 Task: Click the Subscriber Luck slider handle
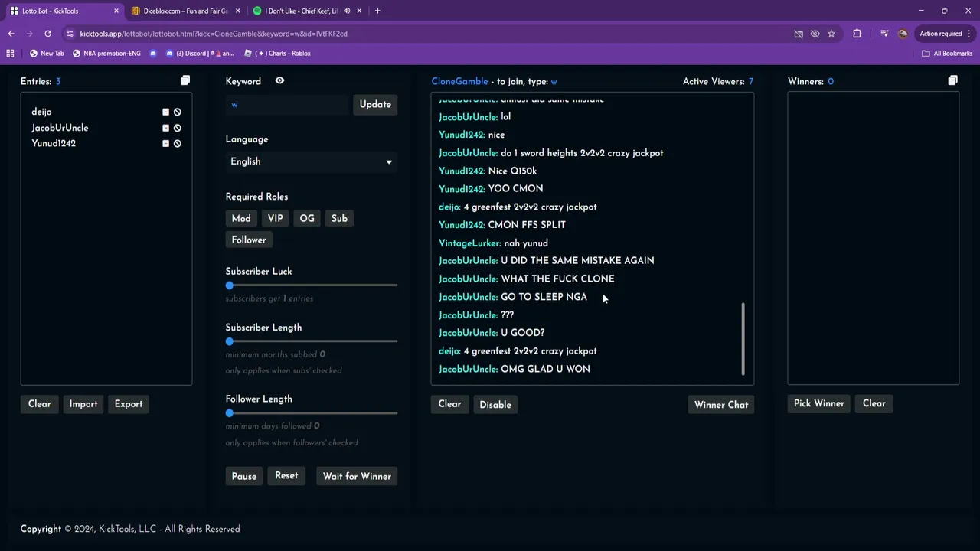click(x=229, y=285)
